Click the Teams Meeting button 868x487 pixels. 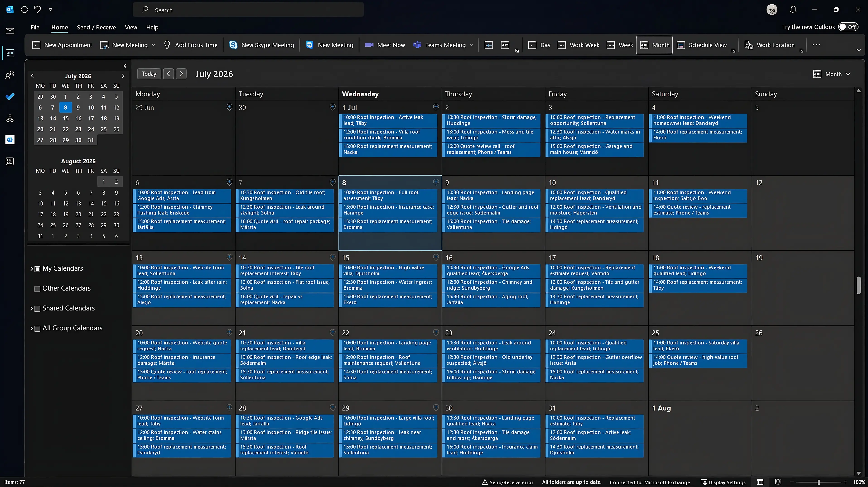pyautogui.click(x=439, y=45)
